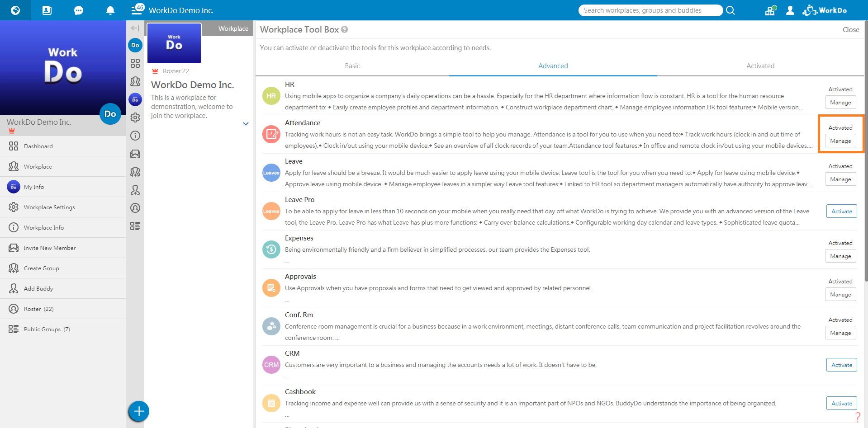
Task: Click the Cashbook tool icon
Action: point(271,403)
